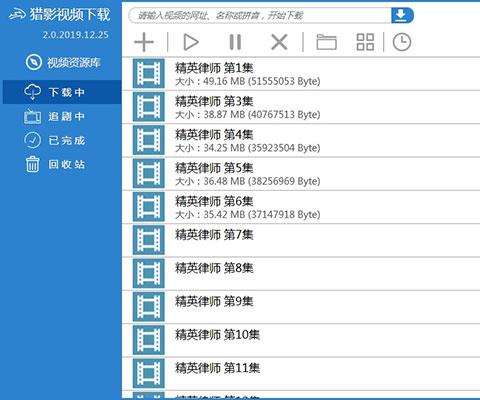Switch to grid view icon

pyautogui.click(x=365, y=42)
